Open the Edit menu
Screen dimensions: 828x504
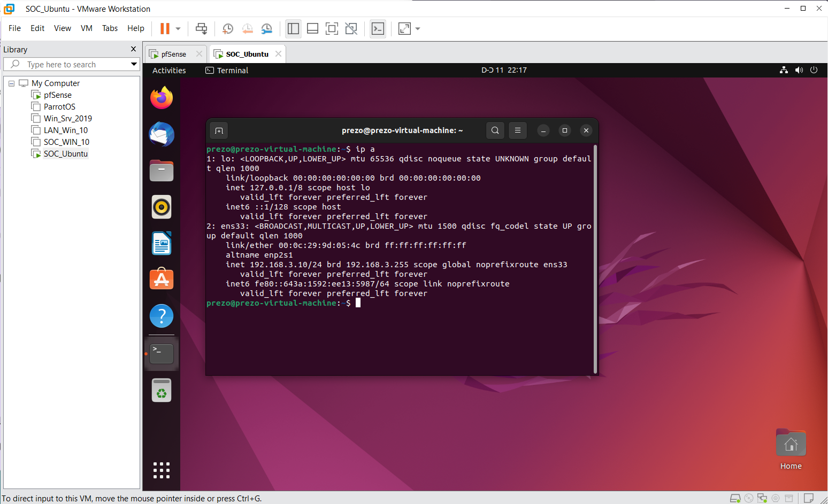click(x=37, y=28)
